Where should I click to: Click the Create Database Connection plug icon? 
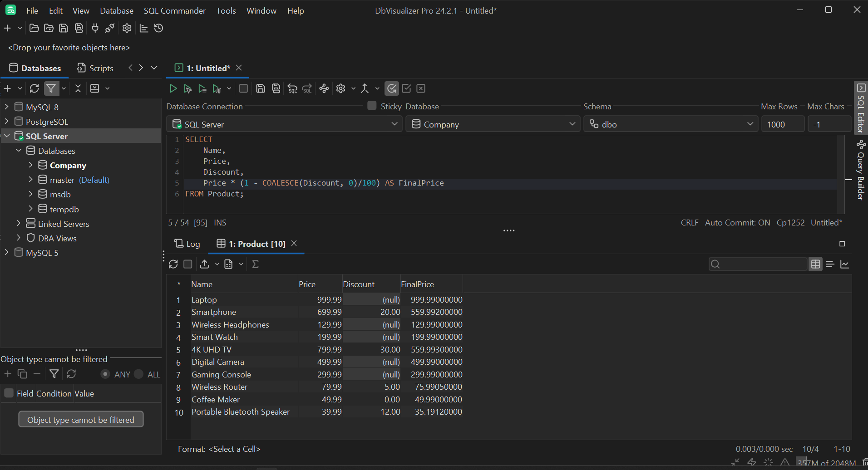tap(95, 28)
